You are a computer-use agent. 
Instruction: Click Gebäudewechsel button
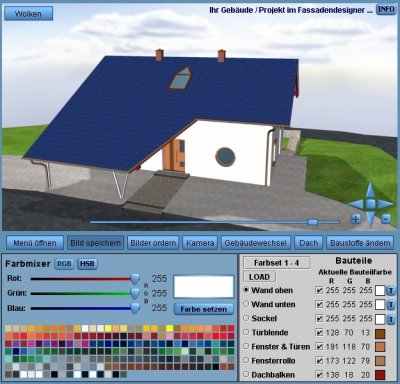pyautogui.click(x=256, y=243)
